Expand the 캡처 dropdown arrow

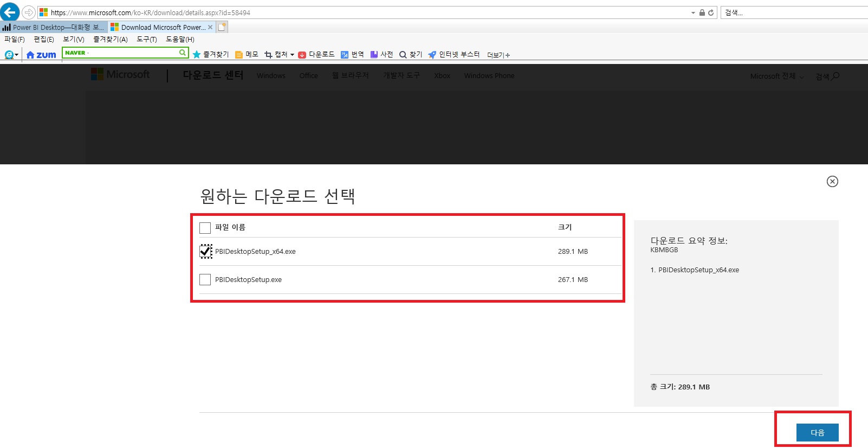click(x=292, y=55)
